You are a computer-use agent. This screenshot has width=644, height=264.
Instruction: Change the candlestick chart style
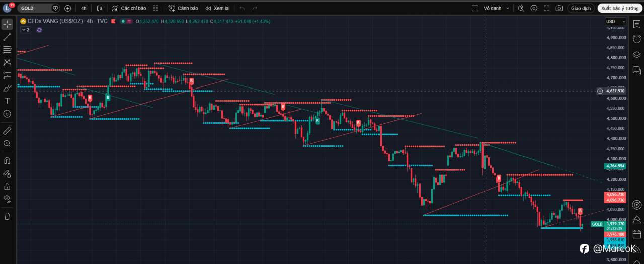point(99,8)
